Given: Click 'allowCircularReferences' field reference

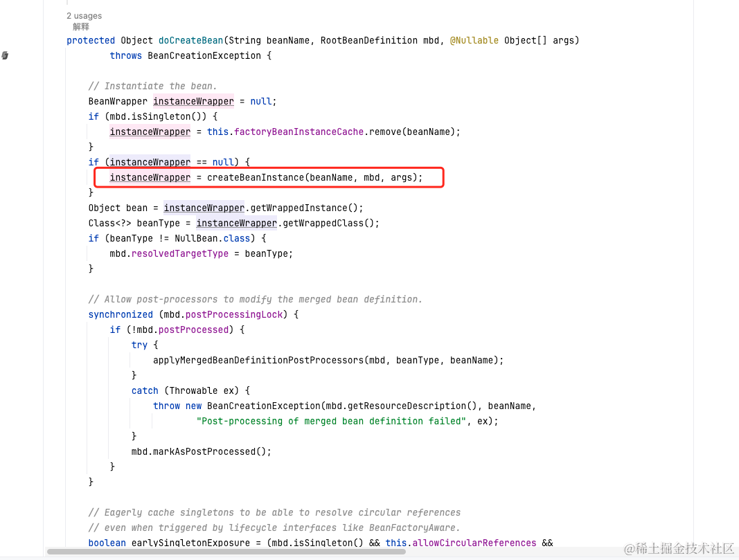Looking at the screenshot, I should (x=474, y=543).
